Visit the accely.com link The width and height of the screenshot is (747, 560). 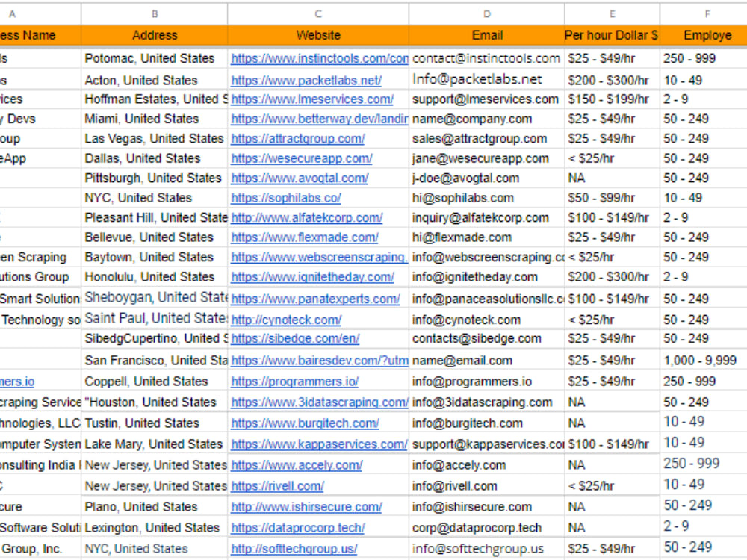click(x=297, y=465)
